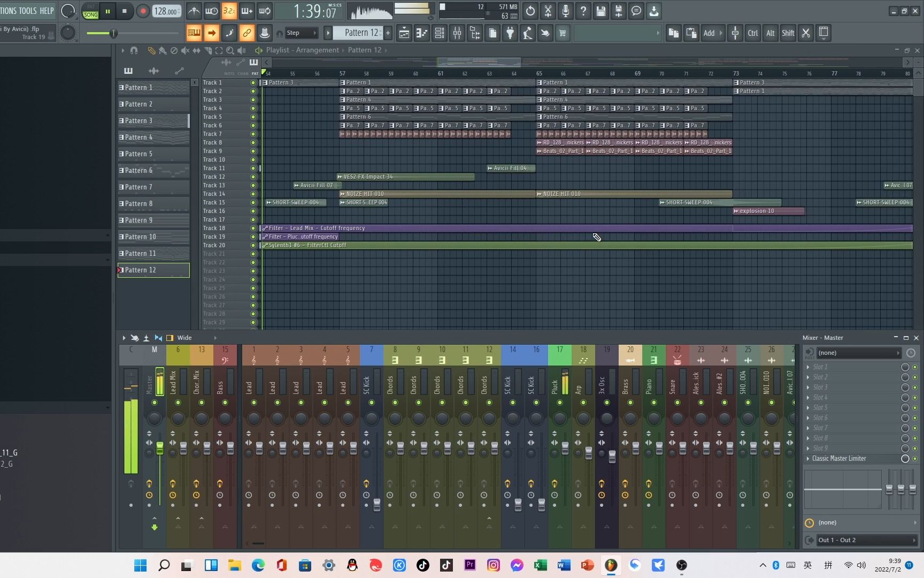Mute playlist Track 14 with green LED

[x=253, y=194]
